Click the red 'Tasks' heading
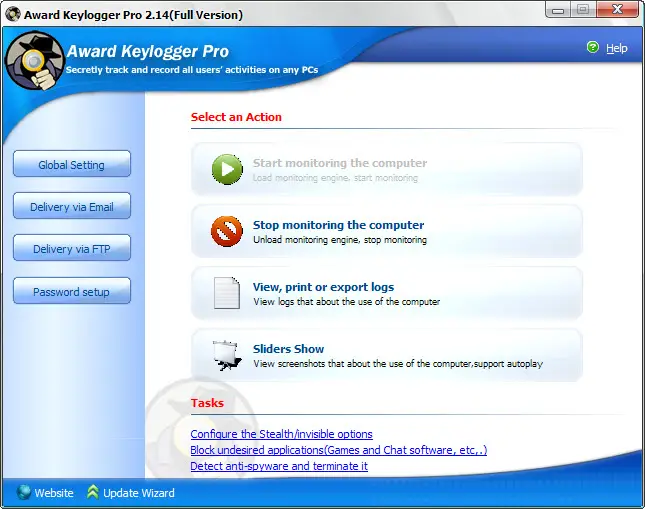The width and height of the screenshot is (645, 509). (x=207, y=403)
